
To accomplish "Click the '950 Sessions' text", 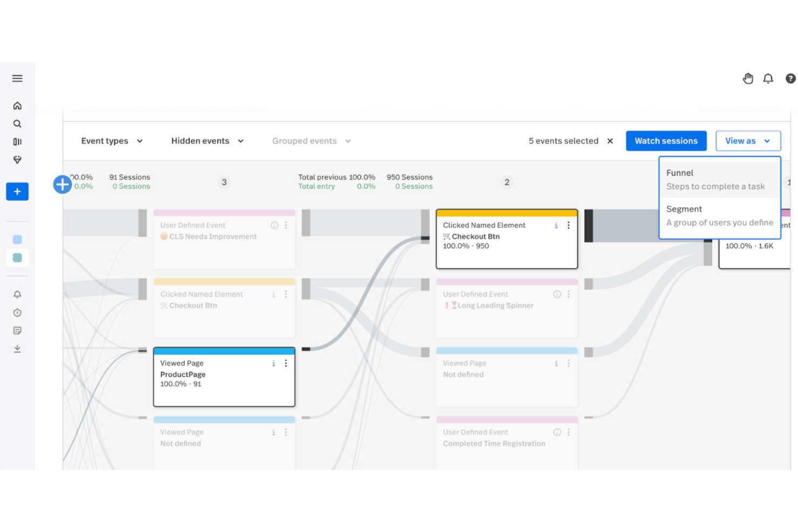I will coord(409,177).
